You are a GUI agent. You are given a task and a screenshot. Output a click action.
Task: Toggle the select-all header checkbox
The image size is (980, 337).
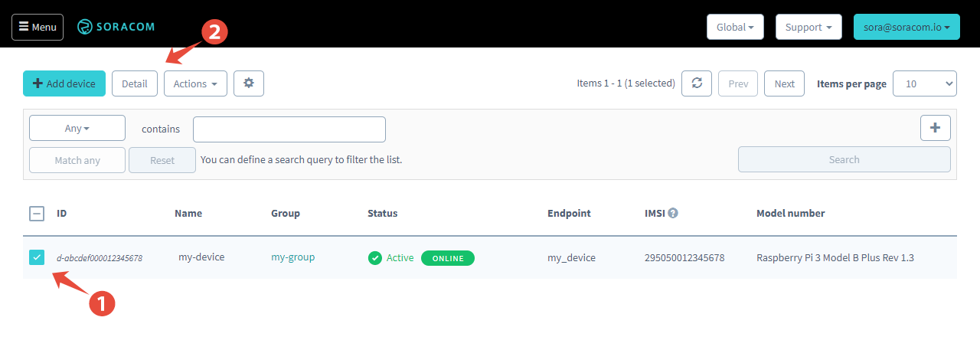click(37, 214)
